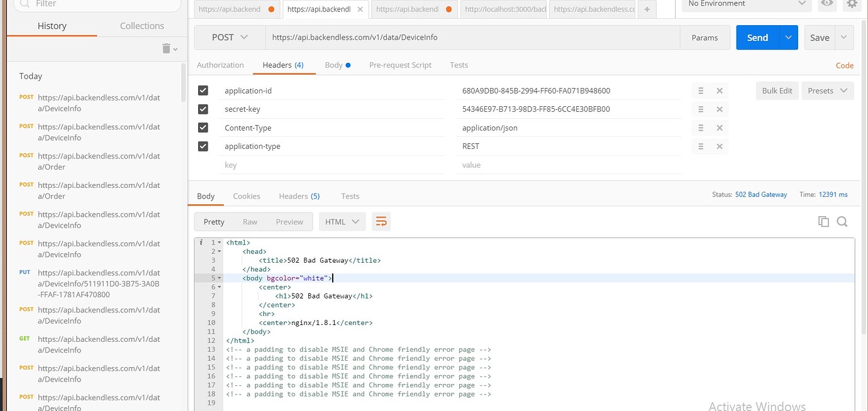Send the request
This screenshot has width=868, height=411.
point(757,37)
